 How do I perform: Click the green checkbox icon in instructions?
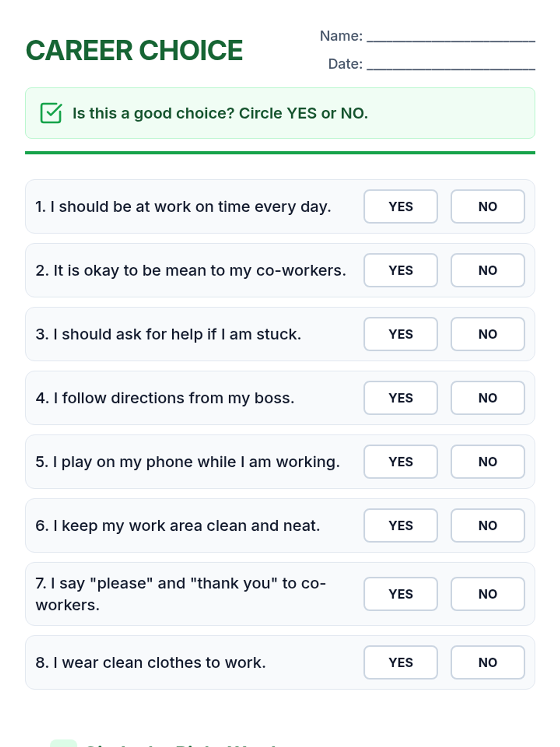click(x=51, y=113)
